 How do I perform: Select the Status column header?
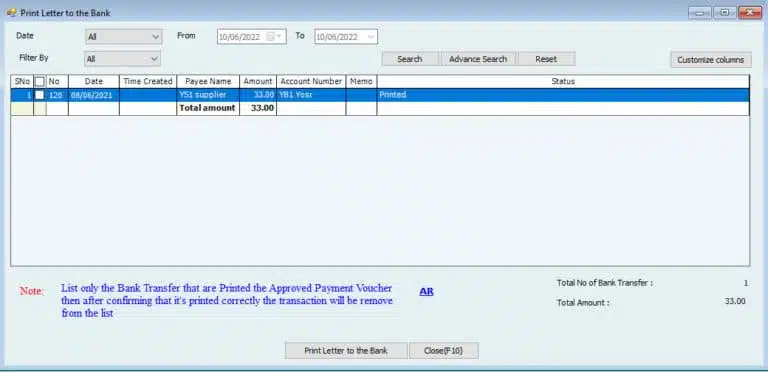point(563,81)
